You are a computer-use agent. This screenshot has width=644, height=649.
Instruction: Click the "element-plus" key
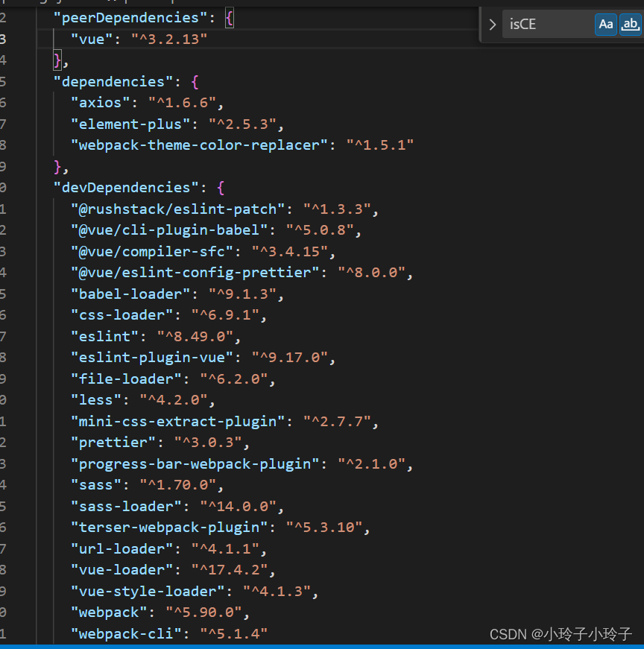point(130,124)
